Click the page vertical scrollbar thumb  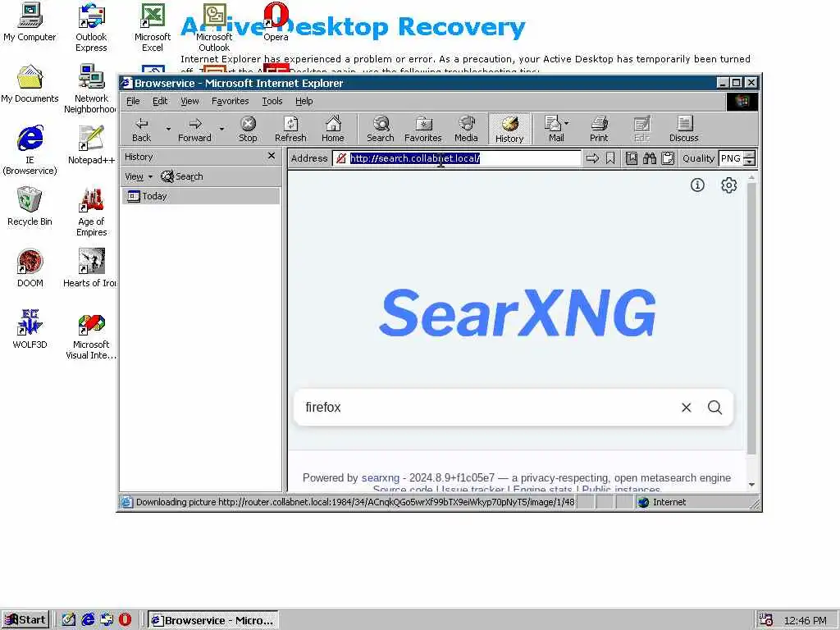tap(751, 318)
